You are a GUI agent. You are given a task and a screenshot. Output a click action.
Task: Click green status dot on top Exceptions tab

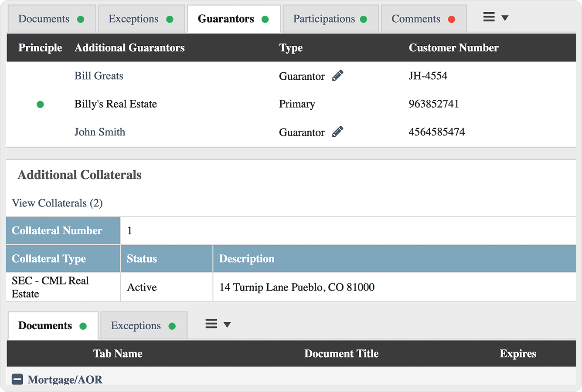(x=170, y=19)
